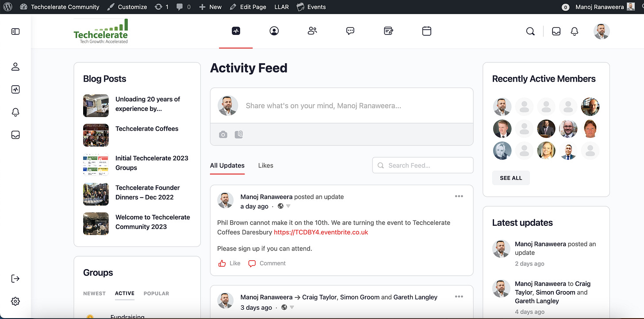Open inbox icon in left sidebar

(15, 135)
